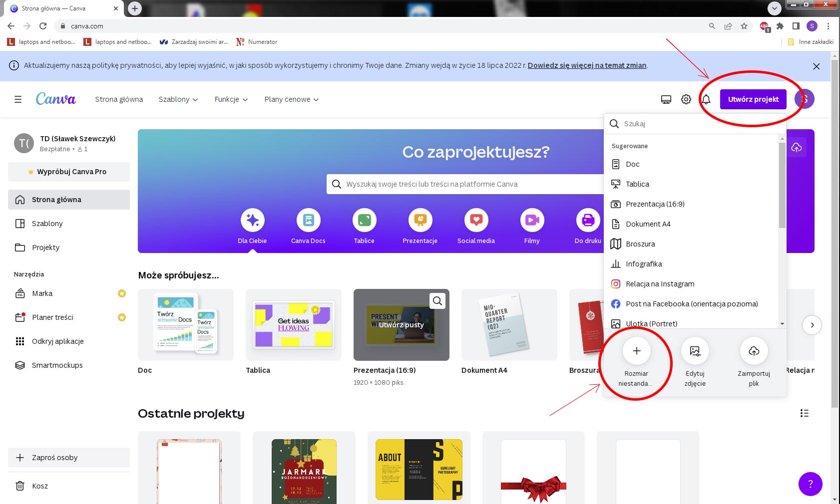
Task: Open Smartmockups in sidebar
Action: click(x=69, y=365)
